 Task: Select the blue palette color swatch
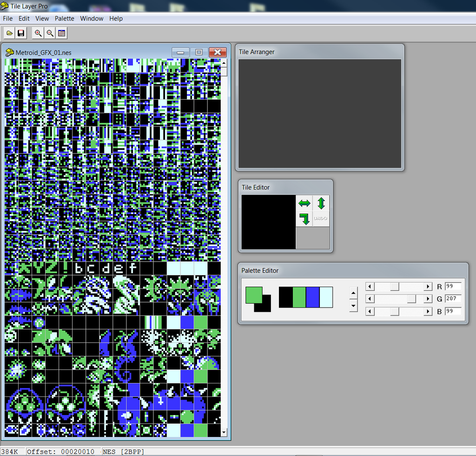pos(313,297)
